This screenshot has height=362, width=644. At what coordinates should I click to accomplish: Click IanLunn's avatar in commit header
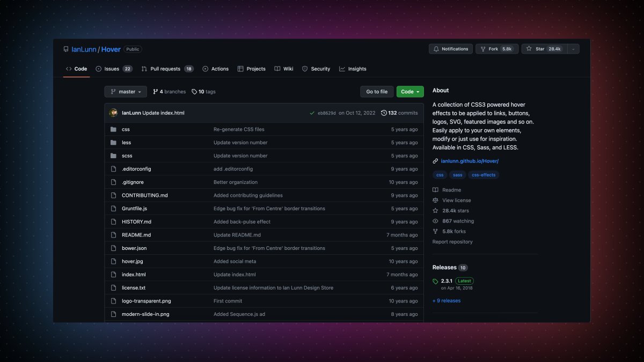tap(113, 113)
